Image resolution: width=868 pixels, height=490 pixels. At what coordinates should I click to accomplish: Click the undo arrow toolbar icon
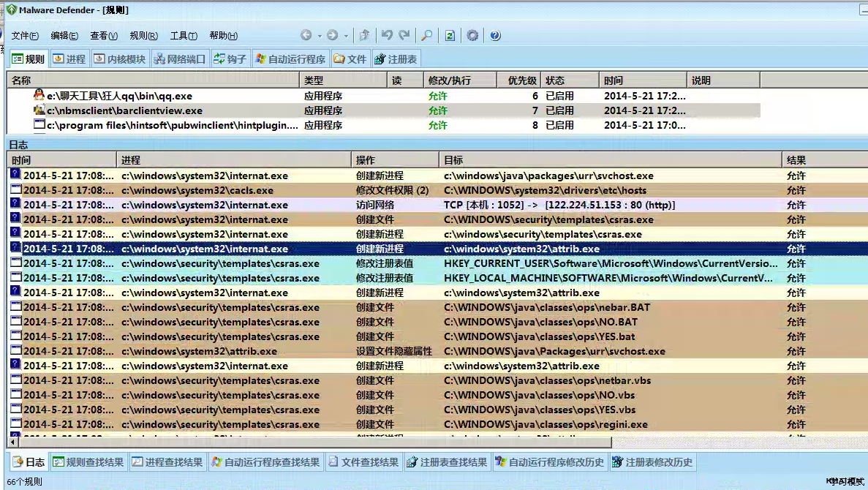(387, 36)
